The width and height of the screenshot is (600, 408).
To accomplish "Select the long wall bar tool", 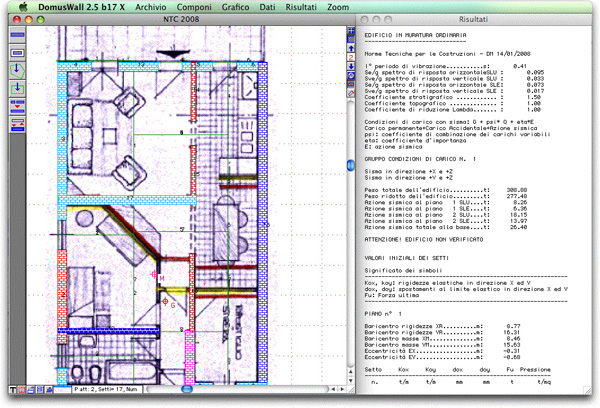I will coord(17,36).
